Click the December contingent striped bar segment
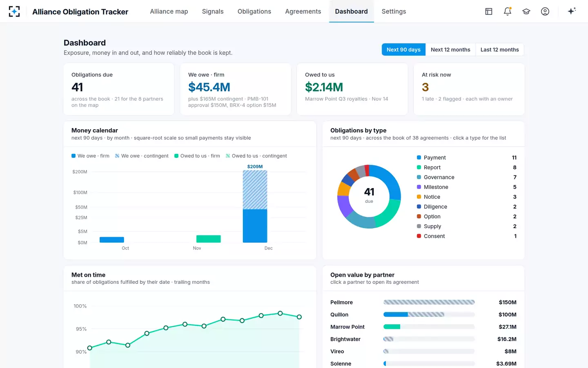 click(255, 190)
